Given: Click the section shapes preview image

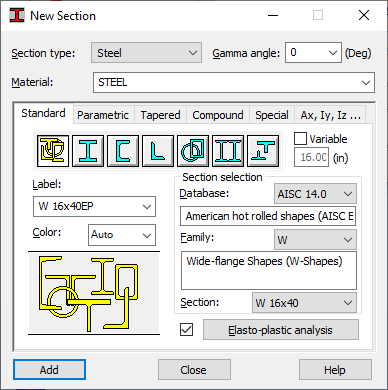Looking at the screenshot, I should click(x=94, y=293).
